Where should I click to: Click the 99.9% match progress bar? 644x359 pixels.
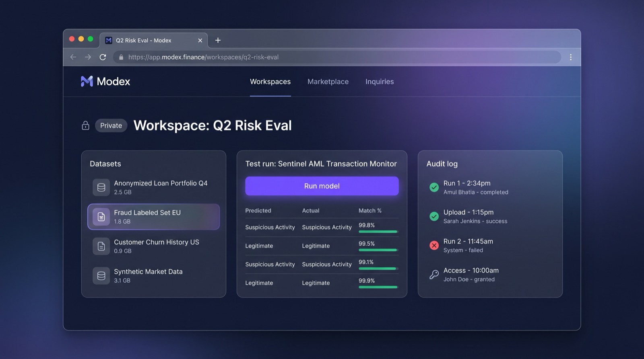[x=378, y=287]
